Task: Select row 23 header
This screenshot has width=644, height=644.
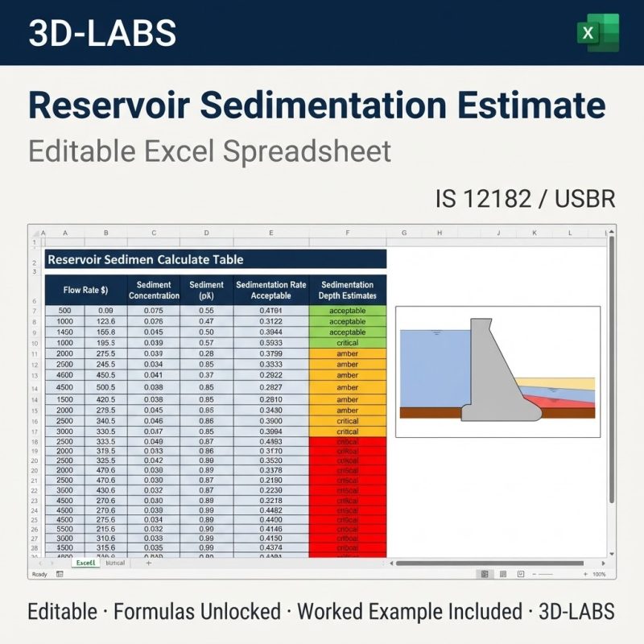Action: pos(35,501)
